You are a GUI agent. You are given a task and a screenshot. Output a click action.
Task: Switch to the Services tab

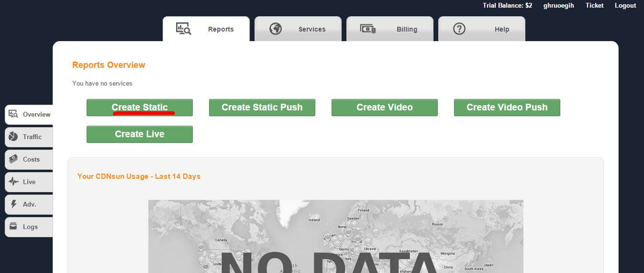pos(298,29)
